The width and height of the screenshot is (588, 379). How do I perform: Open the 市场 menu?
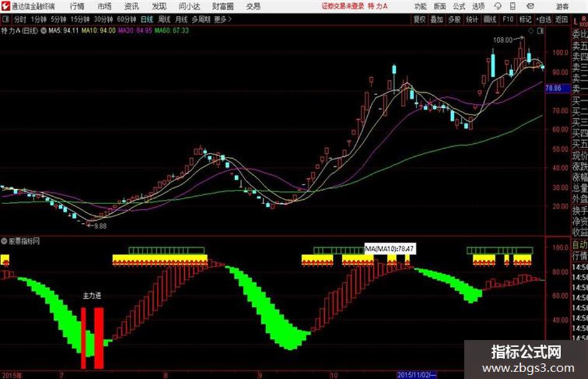pyautogui.click(x=105, y=6)
